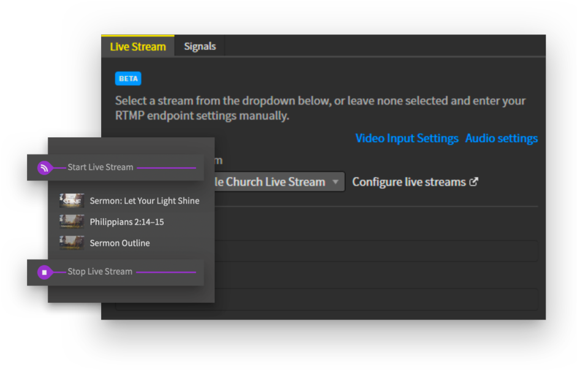Click the dropdown arrow on stream selector
The width and height of the screenshot is (588, 374).
(x=335, y=181)
